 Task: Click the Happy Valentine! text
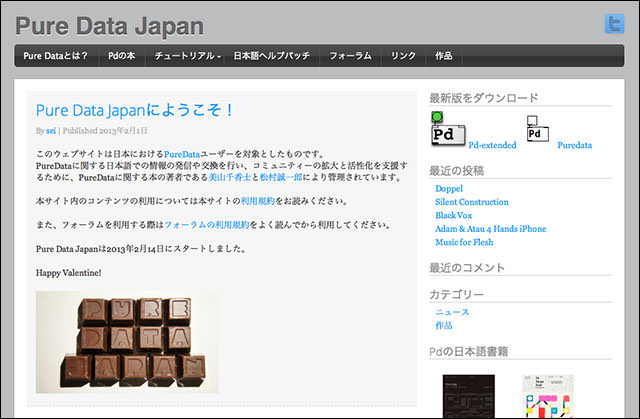(x=69, y=273)
